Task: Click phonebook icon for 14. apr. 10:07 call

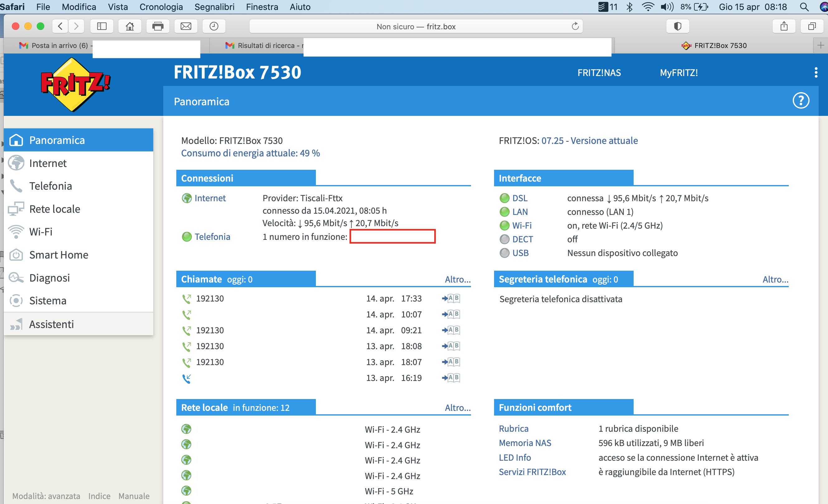Action: click(x=451, y=314)
